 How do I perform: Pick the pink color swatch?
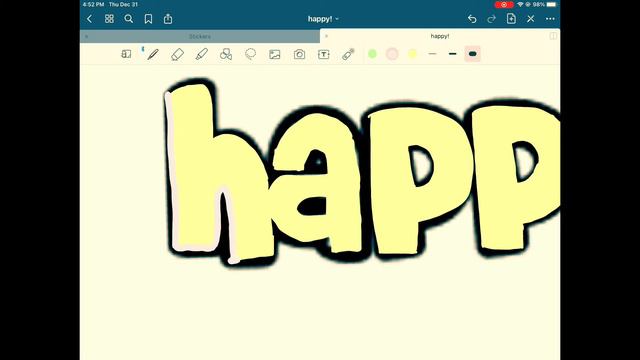392,54
